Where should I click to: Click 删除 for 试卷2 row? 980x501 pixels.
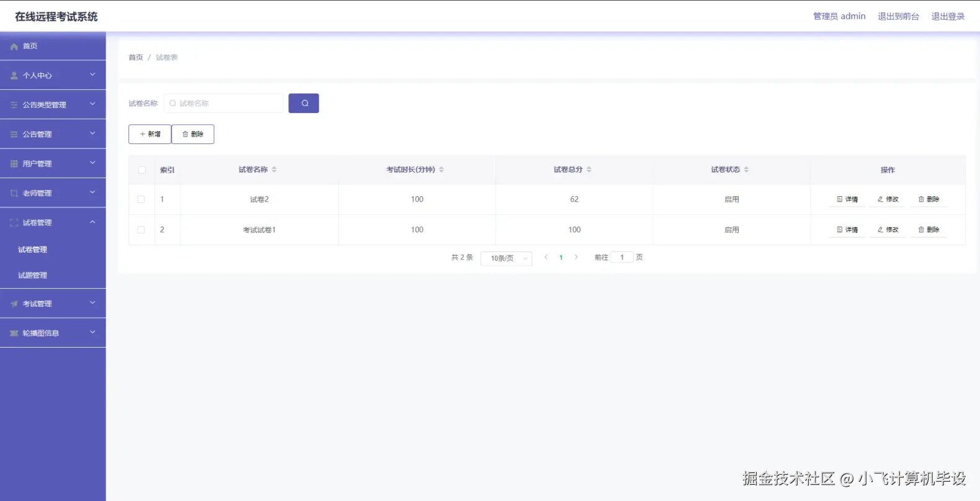pyautogui.click(x=929, y=199)
